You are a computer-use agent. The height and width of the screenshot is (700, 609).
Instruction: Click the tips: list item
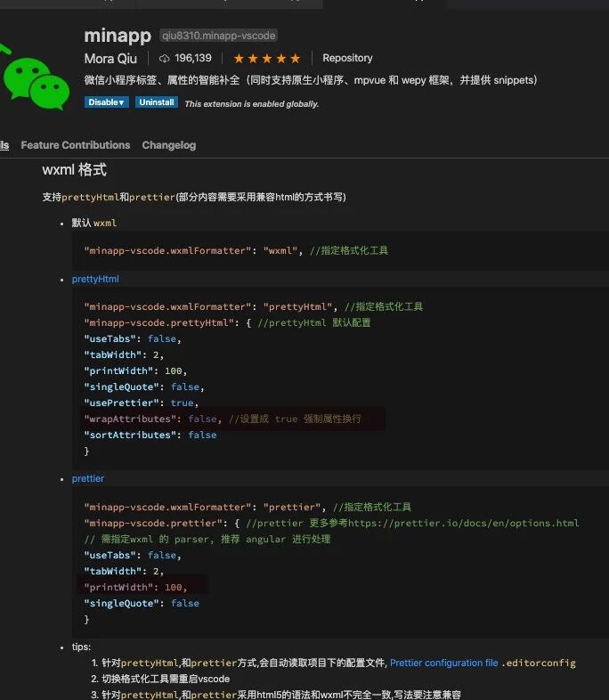[81, 647]
